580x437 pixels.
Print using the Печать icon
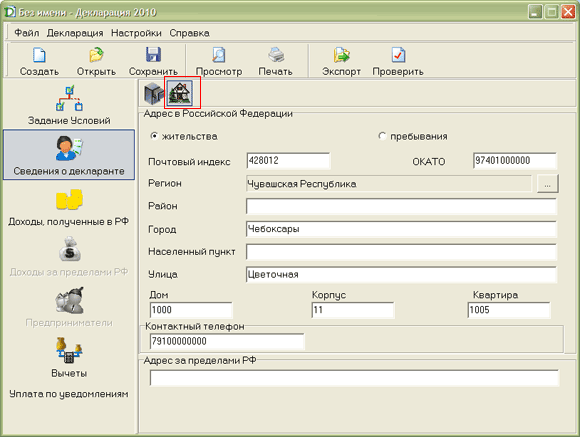276,55
